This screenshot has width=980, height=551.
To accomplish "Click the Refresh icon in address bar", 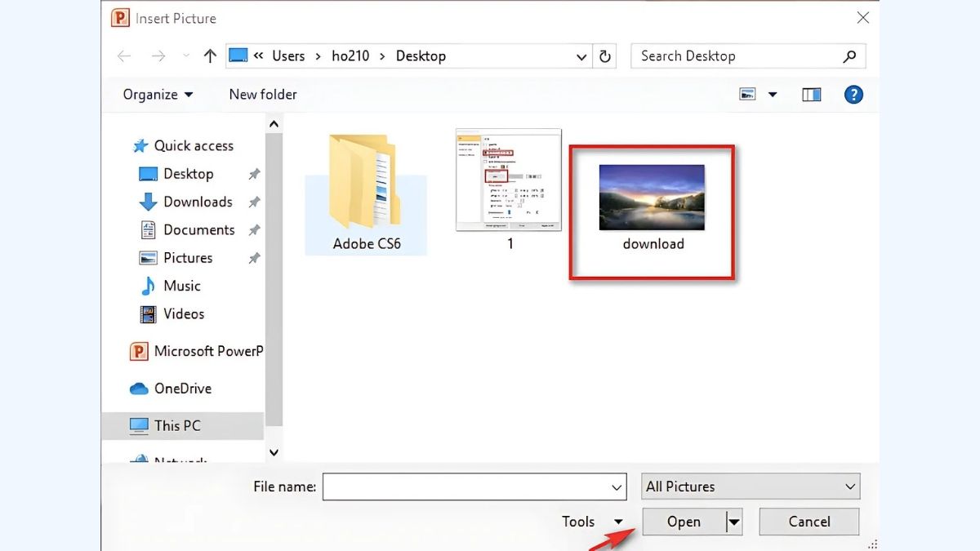I will (605, 56).
